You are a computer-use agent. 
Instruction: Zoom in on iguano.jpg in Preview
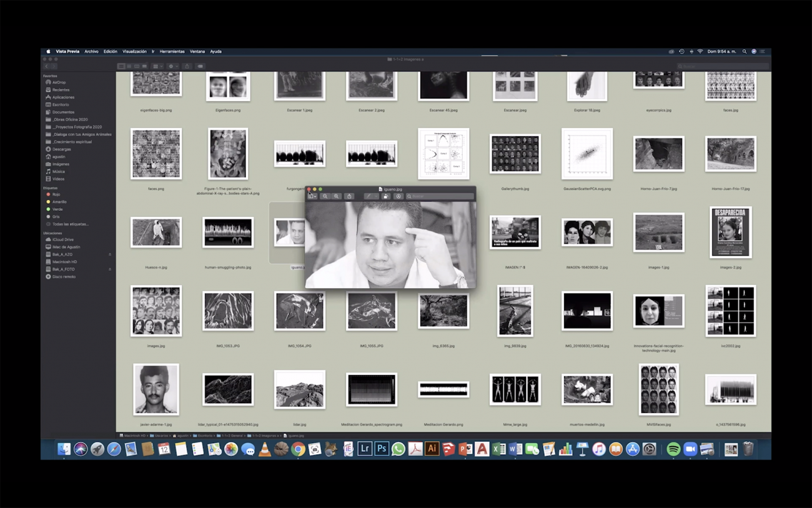pyautogui.click(x=336, y=196)
